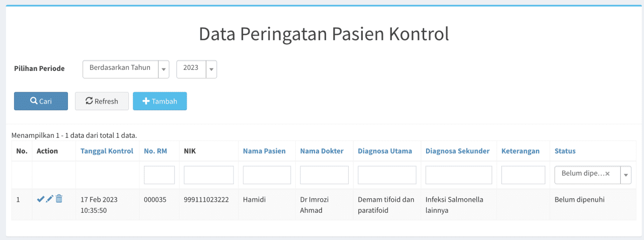Screen dimensions: 644x240
Task: Click the trash delete icon for row 1
Action: point(59,199)
